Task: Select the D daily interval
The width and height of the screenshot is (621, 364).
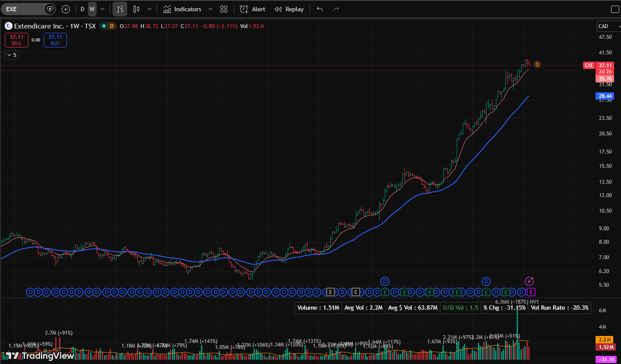Action: tap(82, 9)
